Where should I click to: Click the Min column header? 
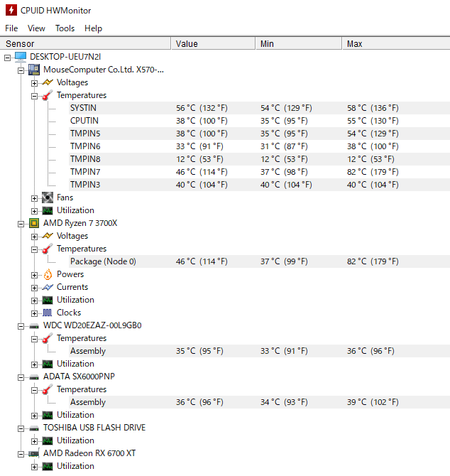(x=299, y=44)
